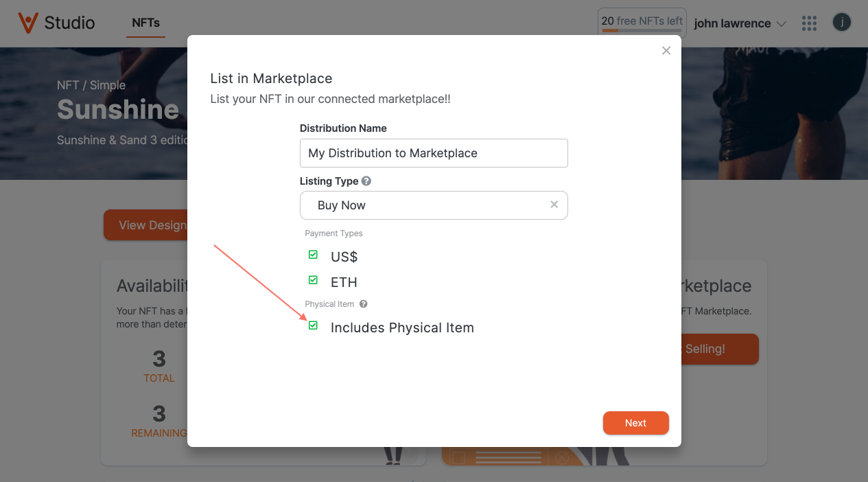Click the Selling! button

[720, 349]
